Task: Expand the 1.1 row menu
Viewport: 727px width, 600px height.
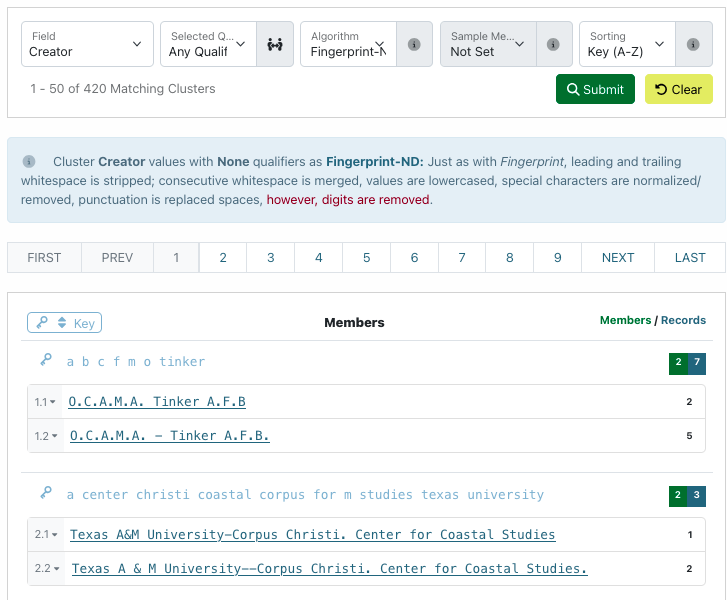Action: [45, 402]
